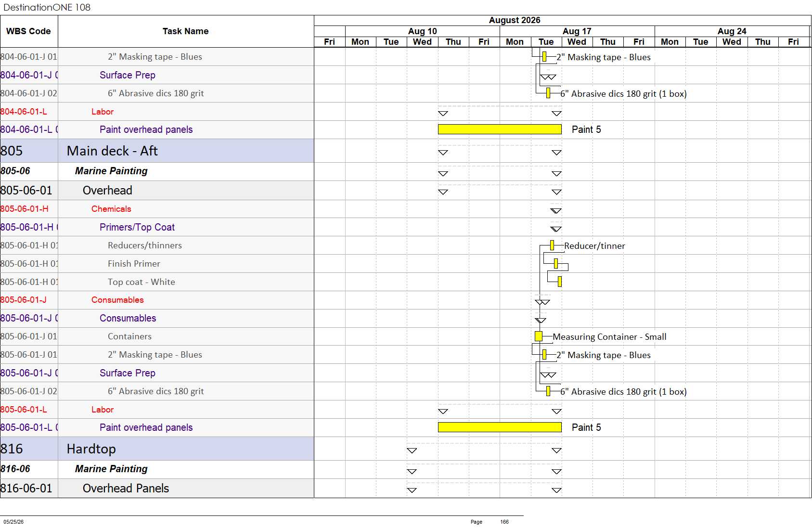
Task: Click the 805-06-01 Overhead summary start triangle
Action: click(x=443, y=192)
